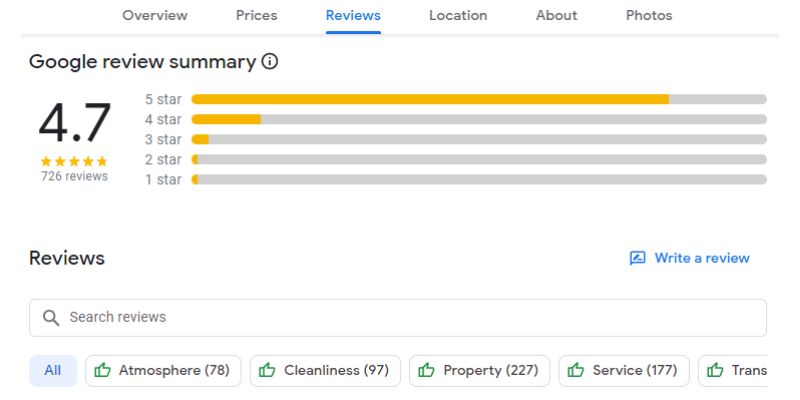Select the All reviews filter chip
This screenshot has height=400, width=800.
(x=53, y=370)
